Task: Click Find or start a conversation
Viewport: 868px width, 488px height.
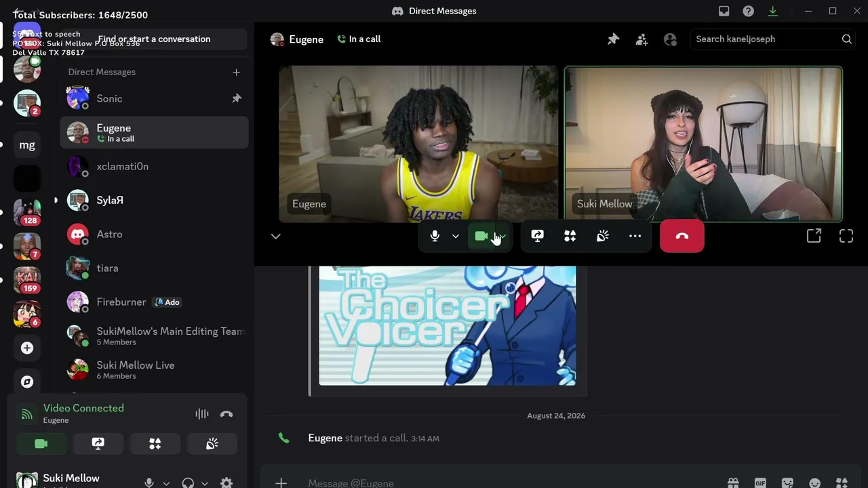Action: click(154, 39)
